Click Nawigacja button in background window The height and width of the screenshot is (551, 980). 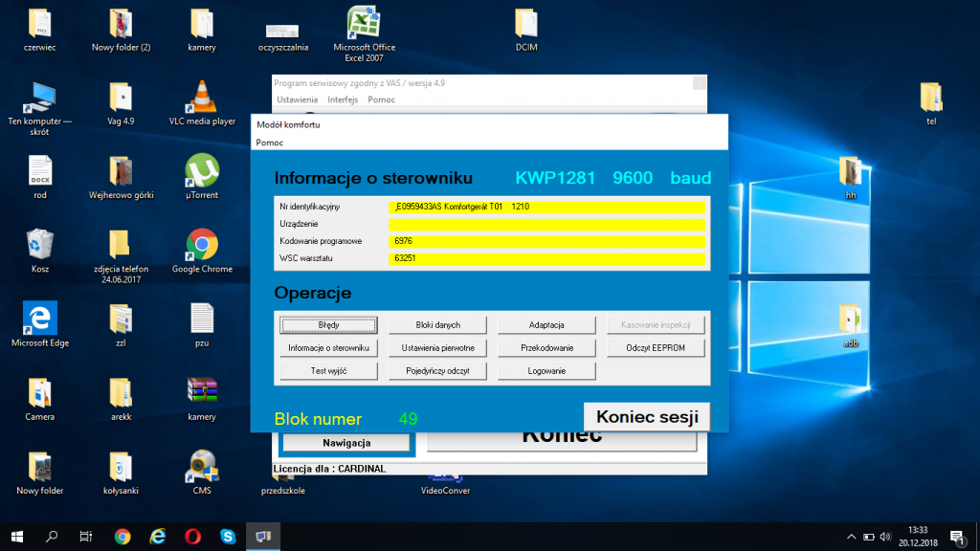[x=346, y=442]
